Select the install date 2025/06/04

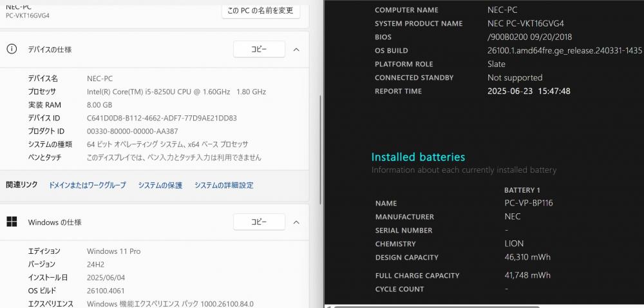tap(106, 277)
